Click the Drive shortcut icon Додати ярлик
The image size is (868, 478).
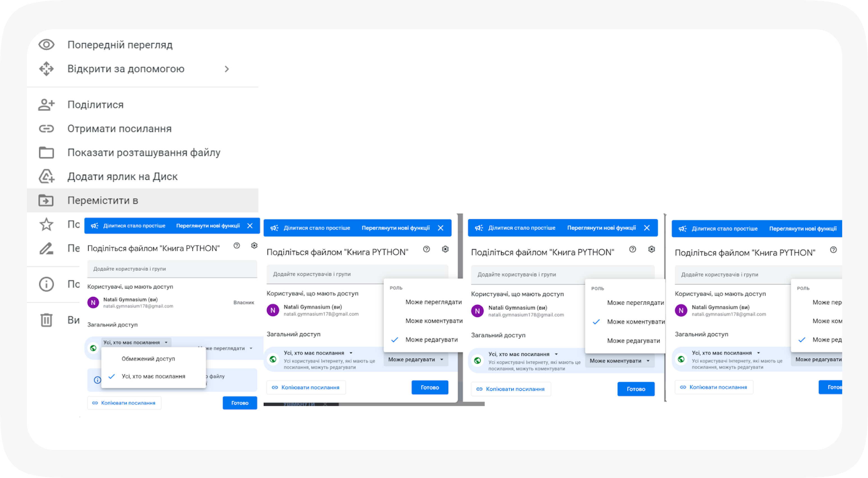pyautogui.click(x=46, y=176)
